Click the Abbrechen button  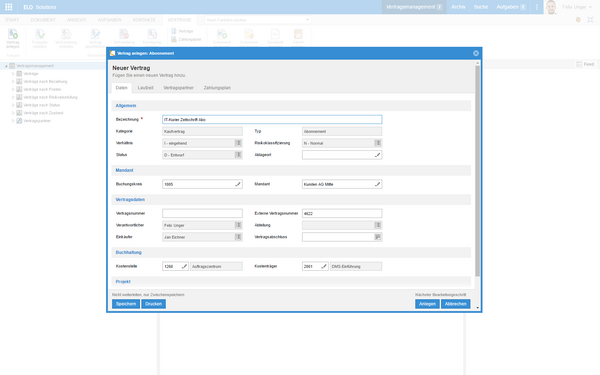tap(455, 304)
